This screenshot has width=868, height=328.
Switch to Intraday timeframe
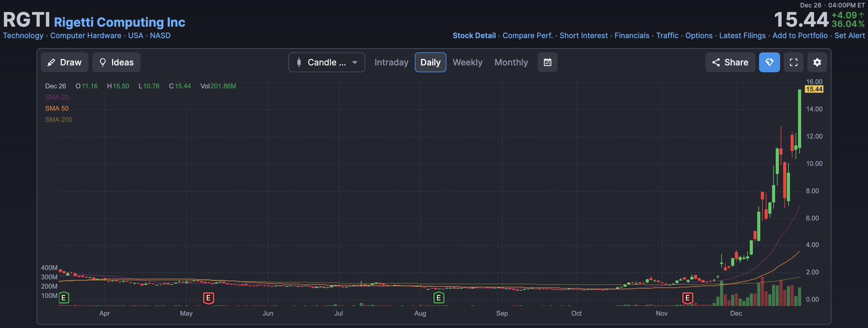tap(391, 62)
